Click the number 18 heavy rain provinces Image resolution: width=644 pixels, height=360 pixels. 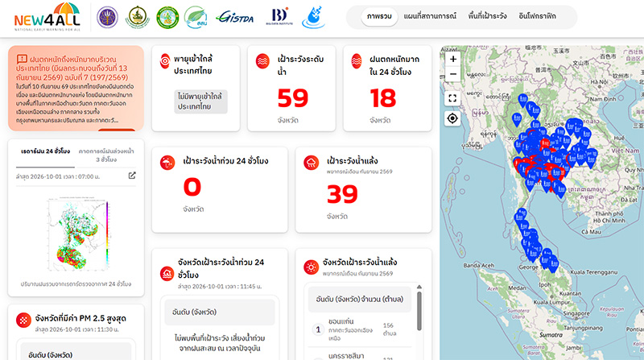383,98
